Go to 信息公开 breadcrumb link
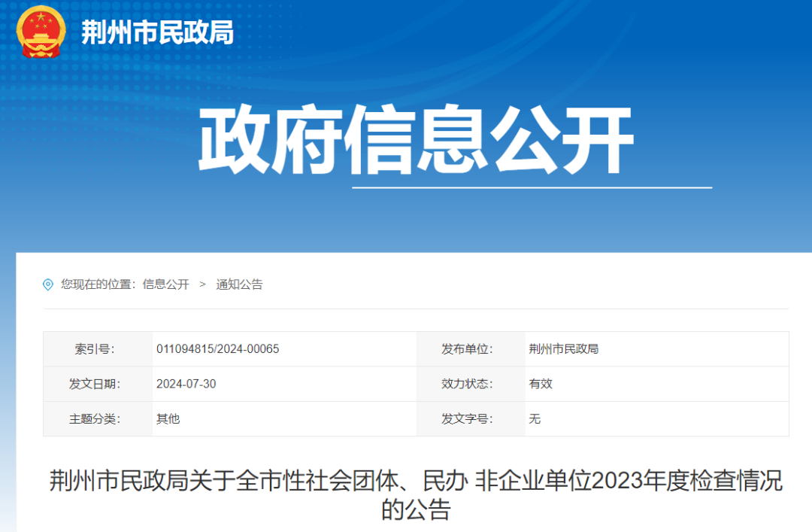 click(165, 284)
